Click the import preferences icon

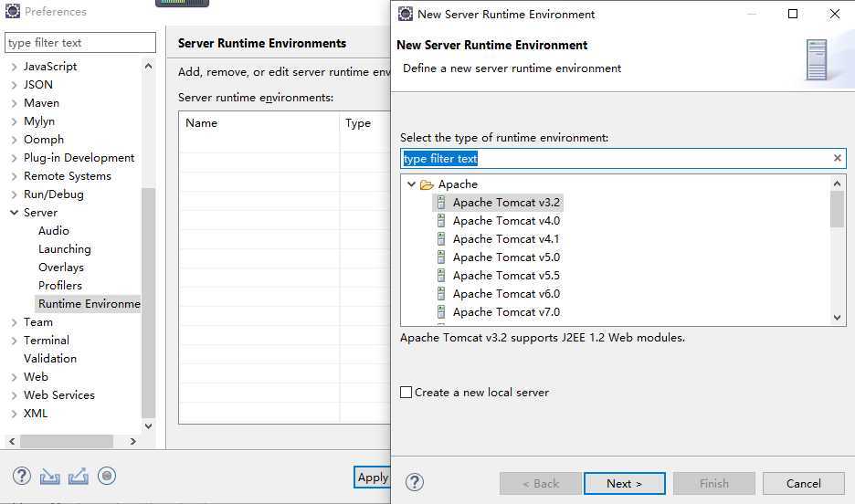pos(50,477)
